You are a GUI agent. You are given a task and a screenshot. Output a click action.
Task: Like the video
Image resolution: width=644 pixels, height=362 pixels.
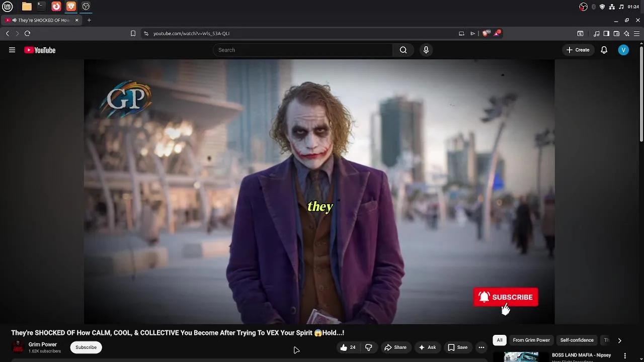coord(348,347)
